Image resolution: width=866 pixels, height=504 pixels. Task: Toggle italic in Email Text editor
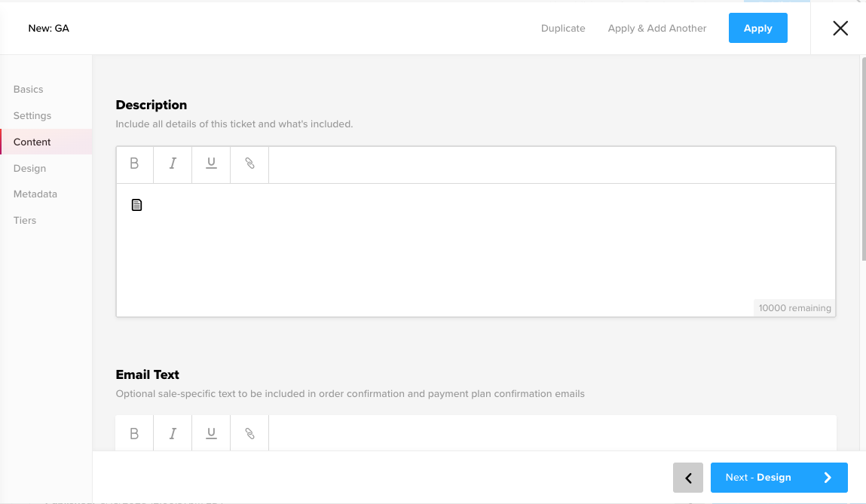click(x=173, y=433)
